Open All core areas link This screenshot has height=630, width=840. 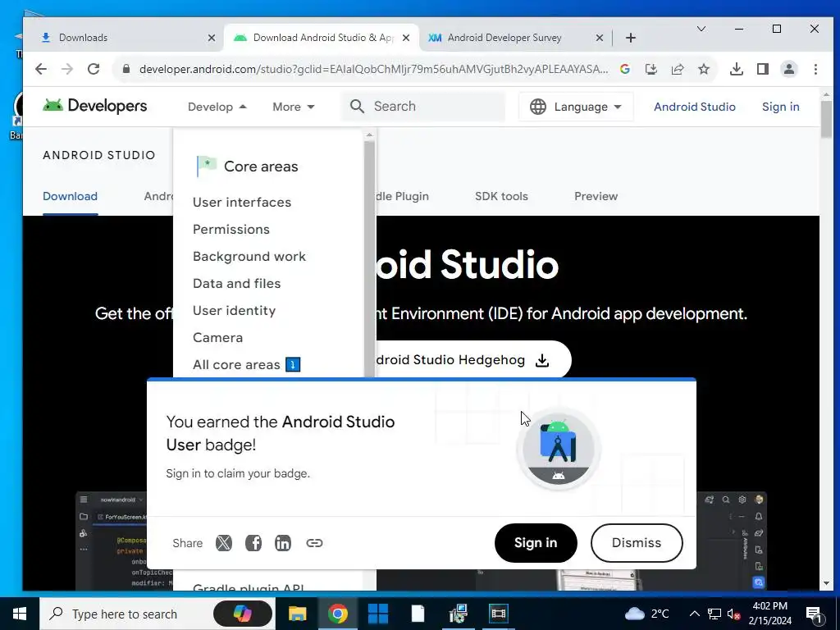(246, 365)
